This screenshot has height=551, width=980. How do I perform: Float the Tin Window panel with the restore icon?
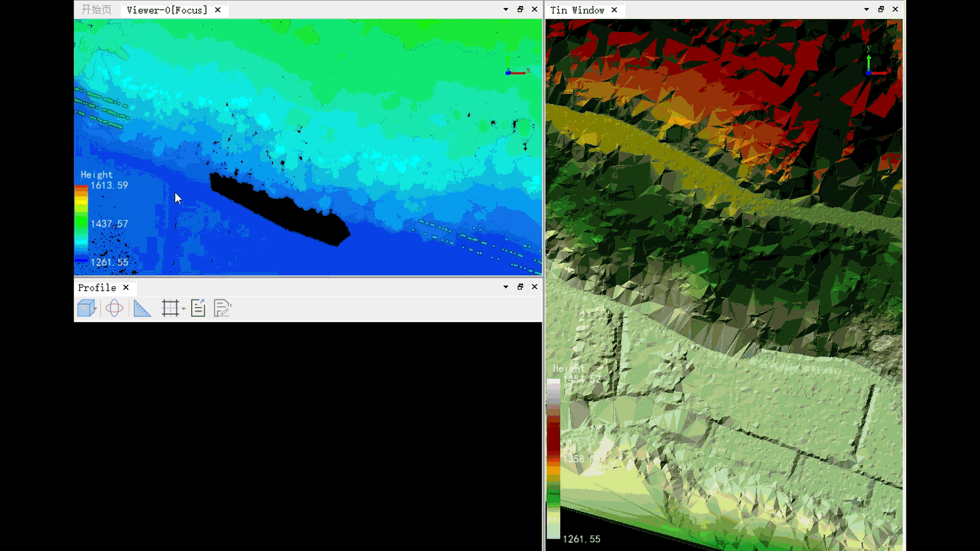(881, 9)
